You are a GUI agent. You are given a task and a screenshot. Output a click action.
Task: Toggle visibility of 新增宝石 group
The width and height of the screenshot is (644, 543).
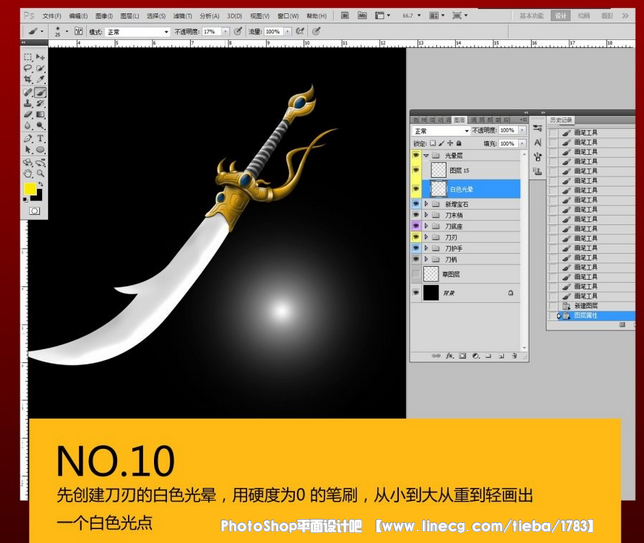(x=416, y=204)
